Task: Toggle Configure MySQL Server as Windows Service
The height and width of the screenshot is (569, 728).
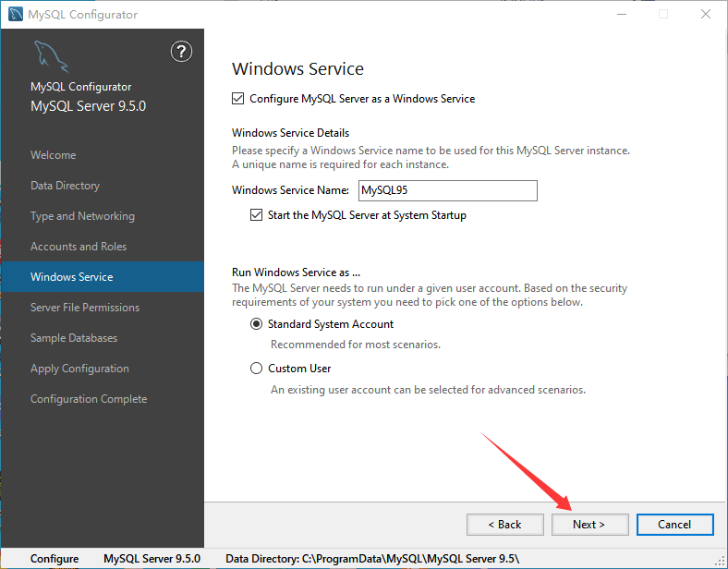Action: pos(238,99)
